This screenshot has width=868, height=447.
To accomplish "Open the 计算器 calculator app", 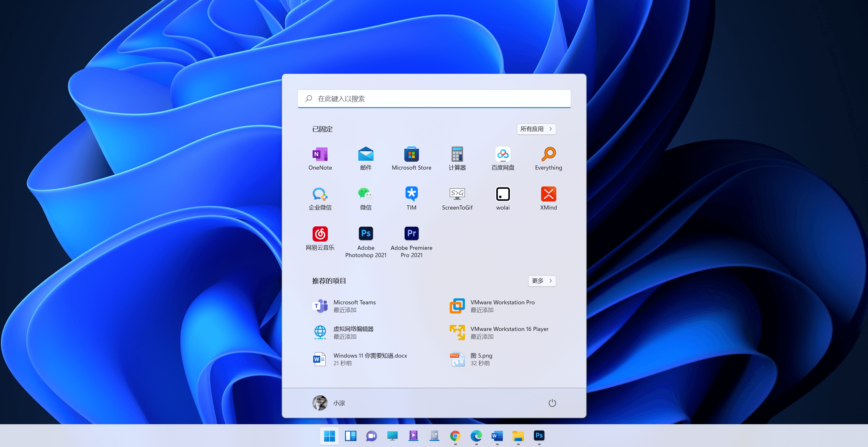I will pos(457,158).
